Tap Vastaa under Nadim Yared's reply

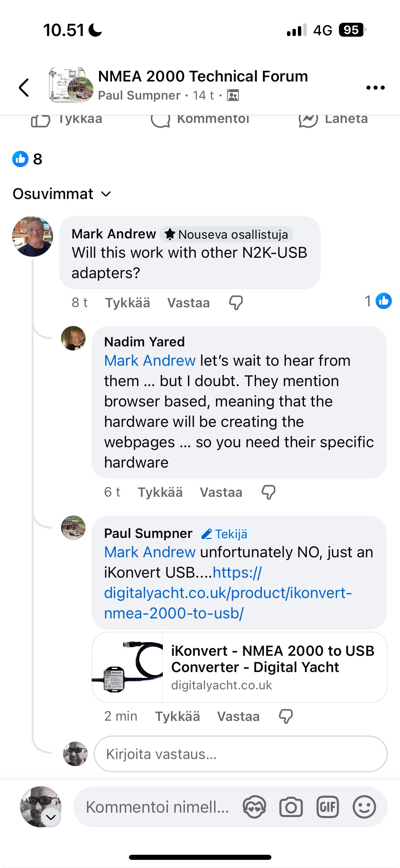221,492
